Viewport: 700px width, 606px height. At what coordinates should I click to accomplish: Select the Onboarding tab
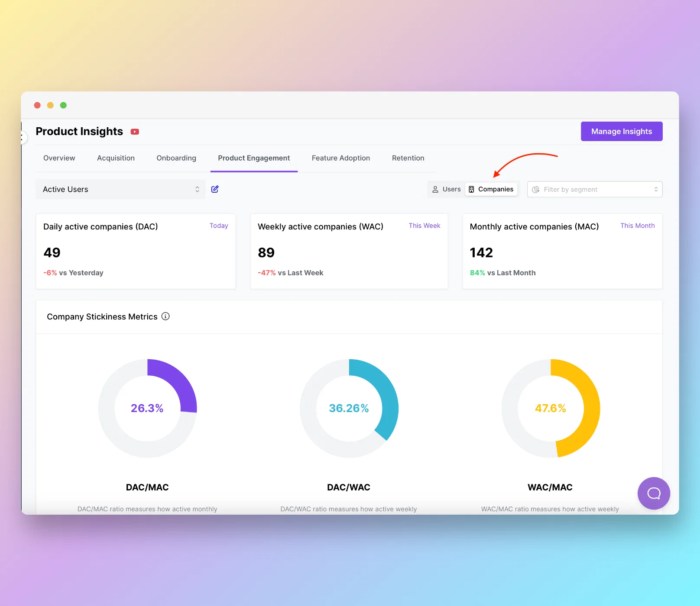click(x=176, y=158)
